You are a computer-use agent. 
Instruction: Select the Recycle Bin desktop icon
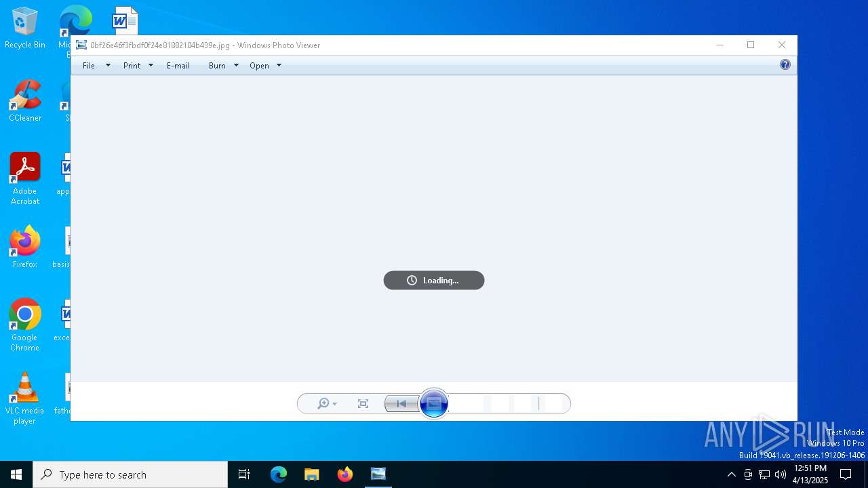(25, 28)
